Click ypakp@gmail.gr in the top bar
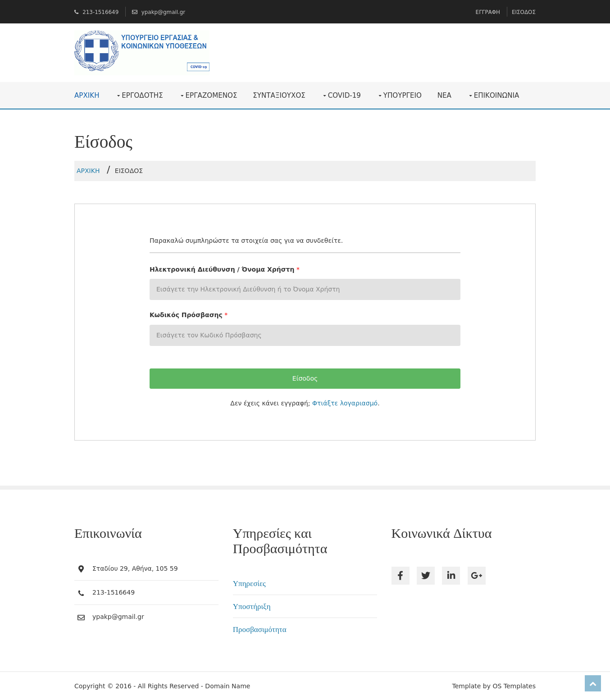 point(163,12)
